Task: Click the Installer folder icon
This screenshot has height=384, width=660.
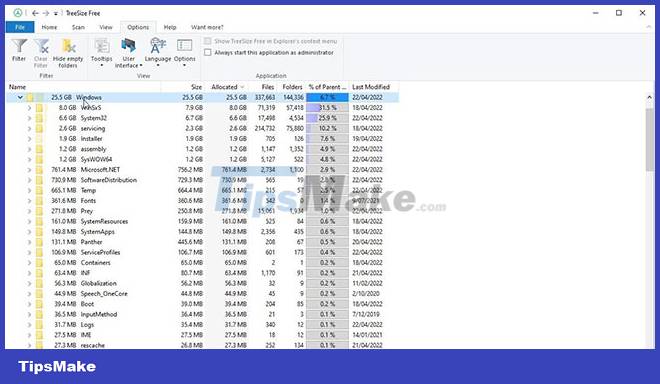Action: [39, 139]
